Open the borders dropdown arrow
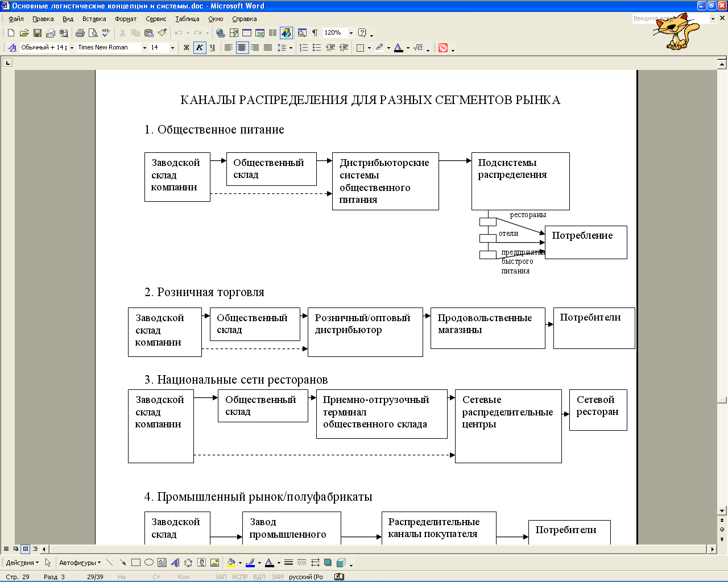 369,48
